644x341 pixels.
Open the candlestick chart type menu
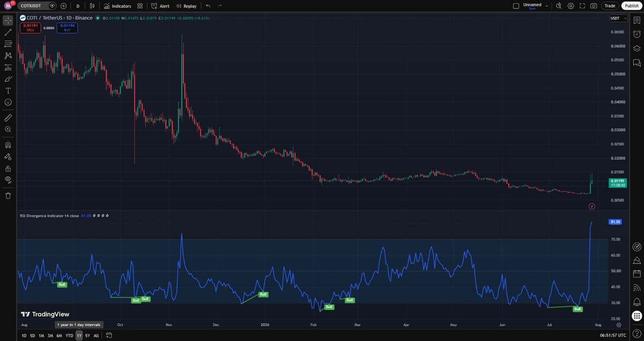tap(92, 6)
